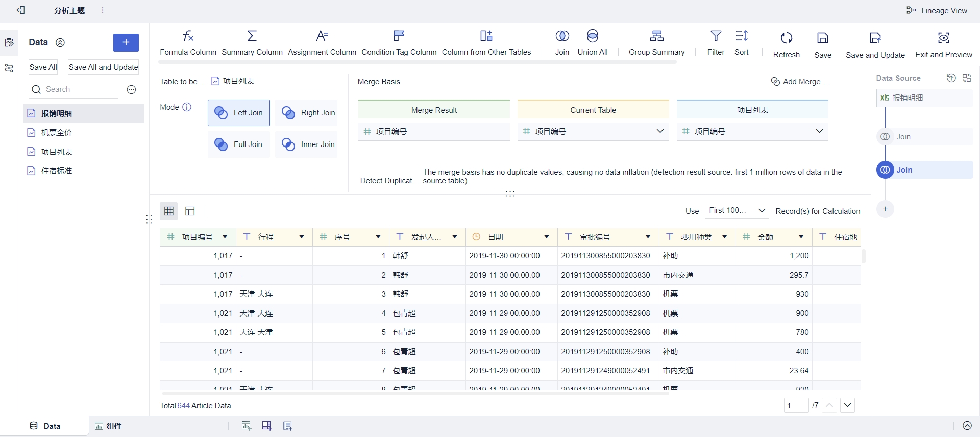Screen dimensions: 980x437
Task: Click the Filter icon
Action: (716, 36)
